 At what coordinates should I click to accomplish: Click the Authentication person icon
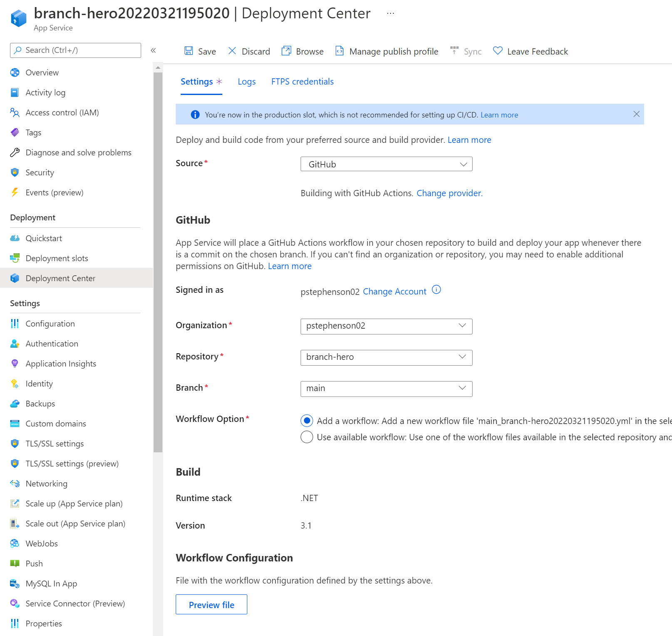point(15,344)
